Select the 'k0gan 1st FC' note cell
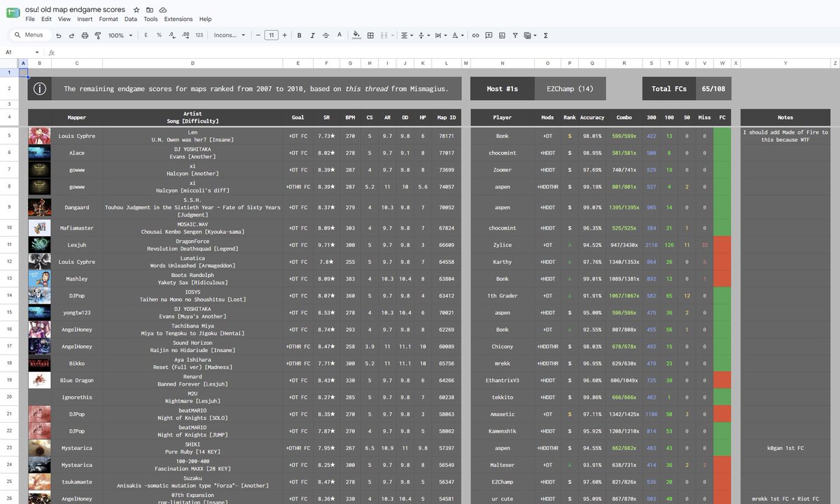 point(785,448)
